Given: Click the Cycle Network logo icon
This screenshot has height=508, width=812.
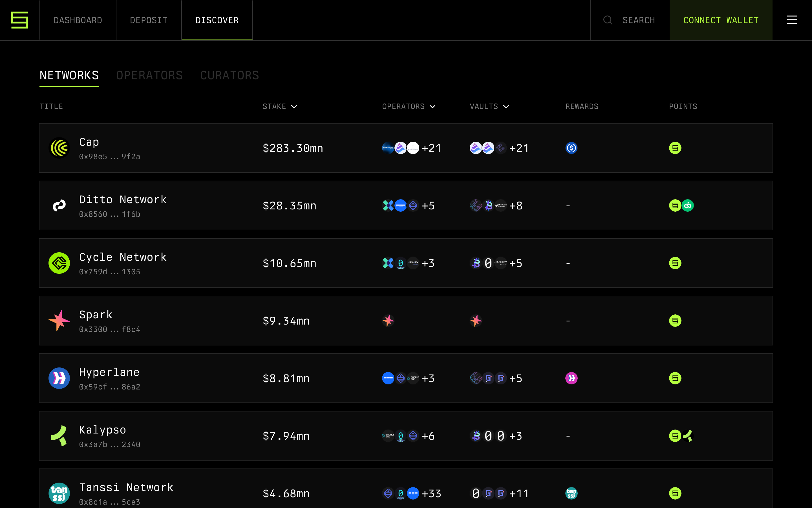Looking at the screenshot, I should [x=59, y=263].
